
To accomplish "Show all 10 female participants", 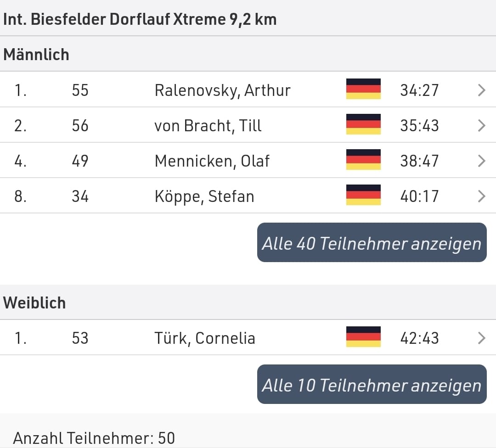I will [372, 384].
